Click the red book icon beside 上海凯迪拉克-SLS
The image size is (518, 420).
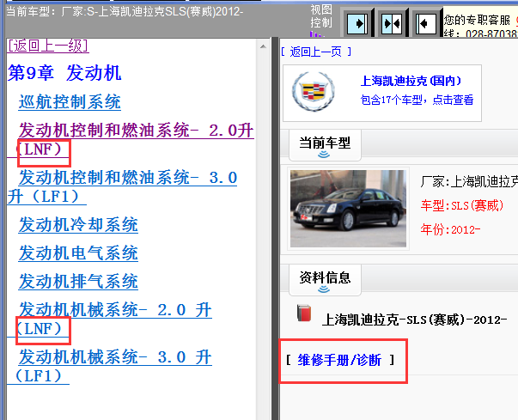pos(304,313)
